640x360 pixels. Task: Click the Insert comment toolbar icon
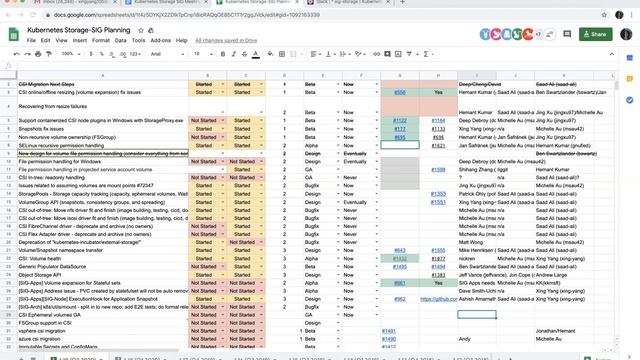pos(387,54)
